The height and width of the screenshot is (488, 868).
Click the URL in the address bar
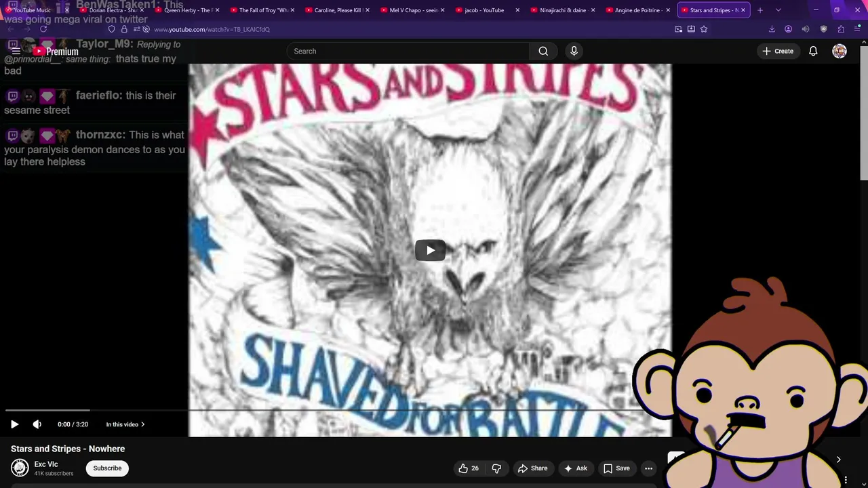pyautogui.click(x=212, y=29)
